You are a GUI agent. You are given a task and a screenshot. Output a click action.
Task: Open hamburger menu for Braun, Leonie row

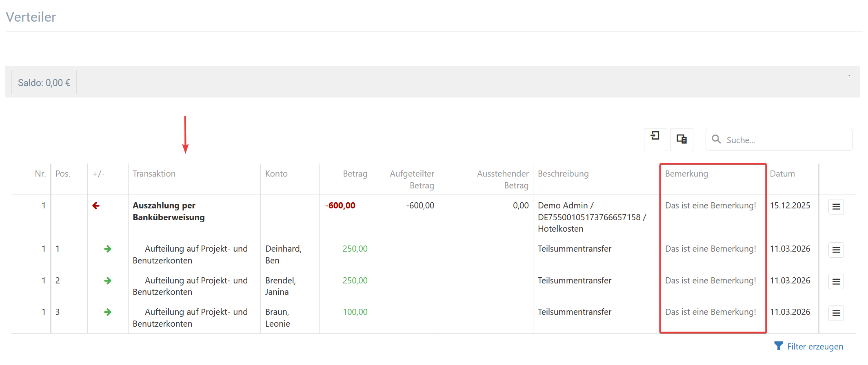pyautogui.click(x=836, y=313)
